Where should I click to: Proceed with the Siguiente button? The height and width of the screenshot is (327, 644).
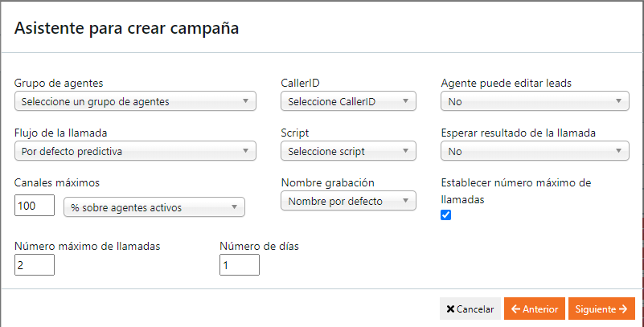point(601,309)
